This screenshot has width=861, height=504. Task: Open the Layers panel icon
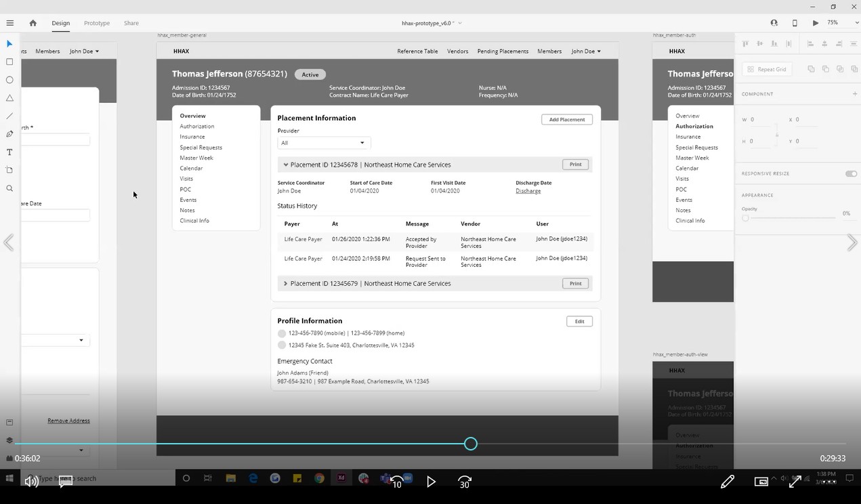click(x=9, y=440)
